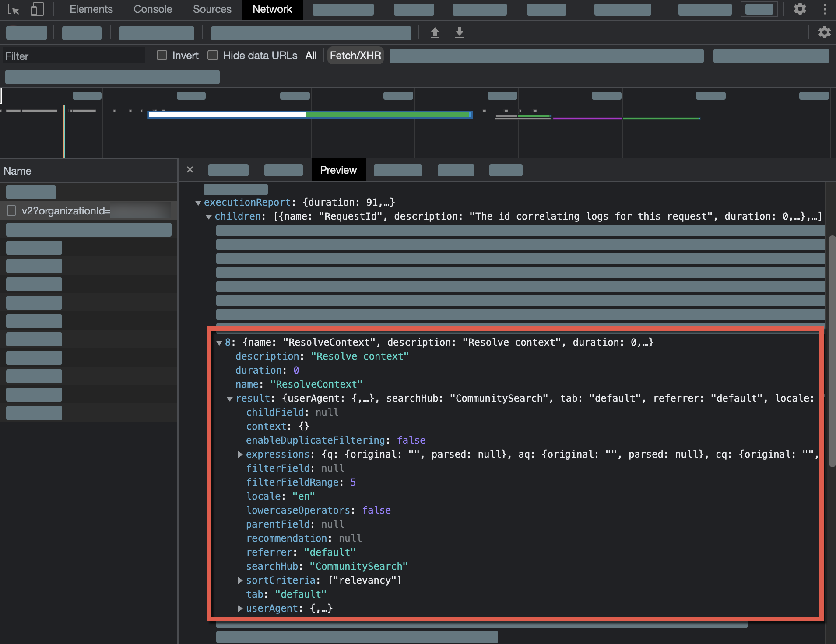Click the childField: null line

point(292,412)
